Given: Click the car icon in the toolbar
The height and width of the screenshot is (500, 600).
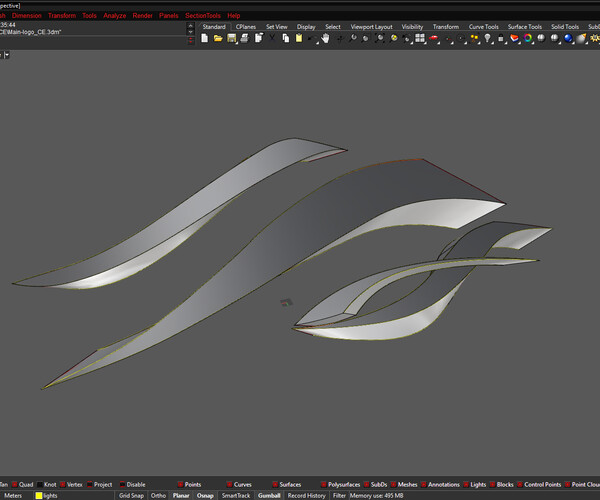Looking at the screenshot, I should pos(435,38).
